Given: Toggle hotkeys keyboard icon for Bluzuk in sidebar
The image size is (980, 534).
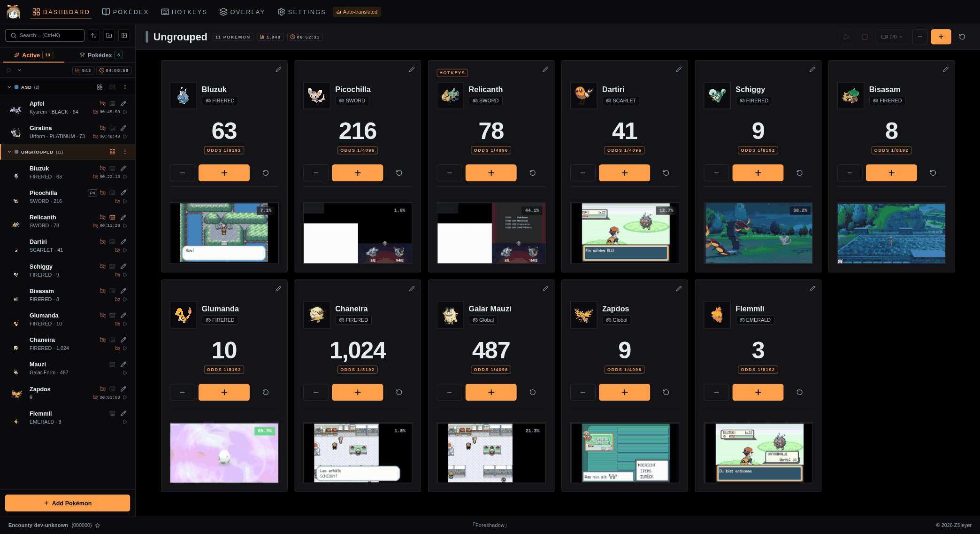Looking at the screenshot, I should (112, 168).
